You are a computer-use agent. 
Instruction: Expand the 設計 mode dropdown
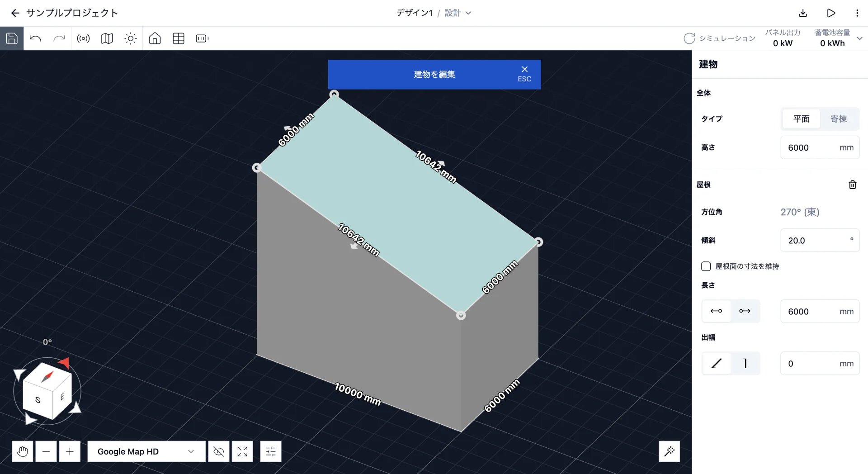458,13
